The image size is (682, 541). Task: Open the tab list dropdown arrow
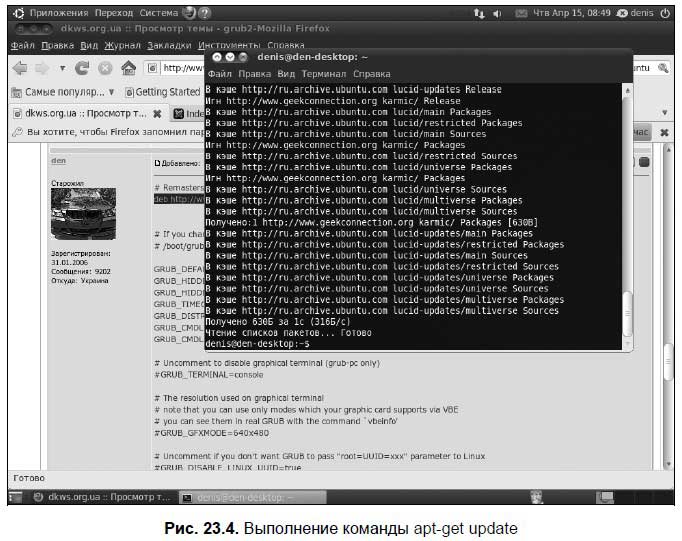(665, 113)
